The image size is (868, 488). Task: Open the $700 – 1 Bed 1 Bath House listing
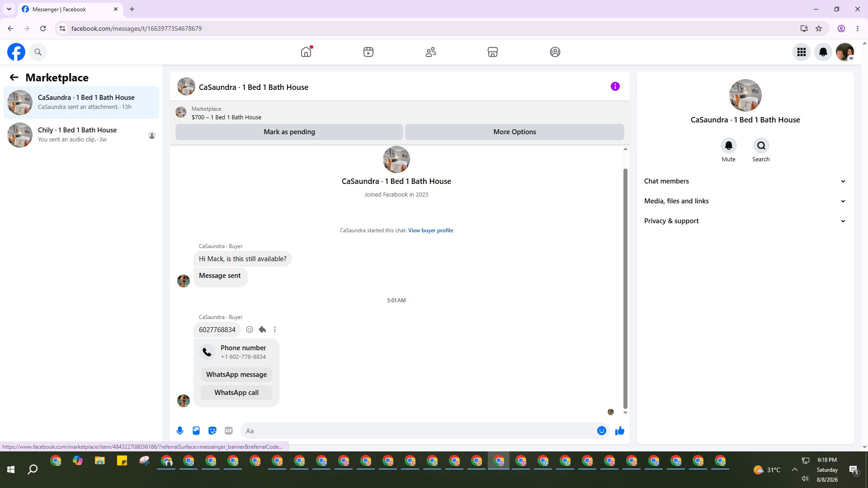tap(226, 117)
